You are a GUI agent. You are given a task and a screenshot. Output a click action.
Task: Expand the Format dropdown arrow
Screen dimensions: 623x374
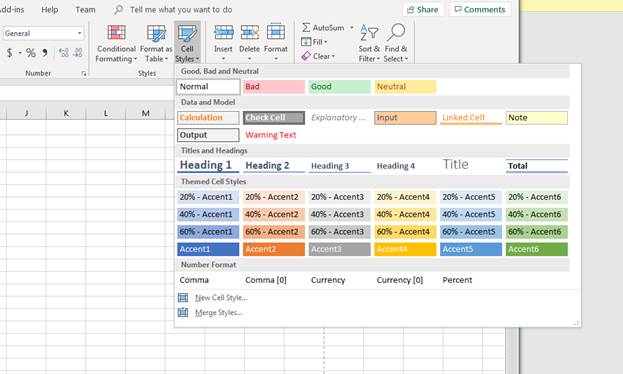point(276,59)
